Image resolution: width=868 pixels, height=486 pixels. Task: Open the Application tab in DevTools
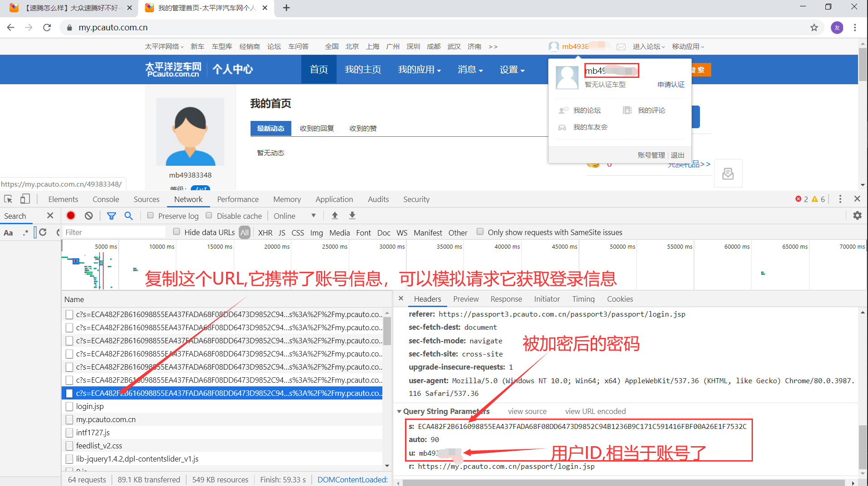[x=334, y=199]
